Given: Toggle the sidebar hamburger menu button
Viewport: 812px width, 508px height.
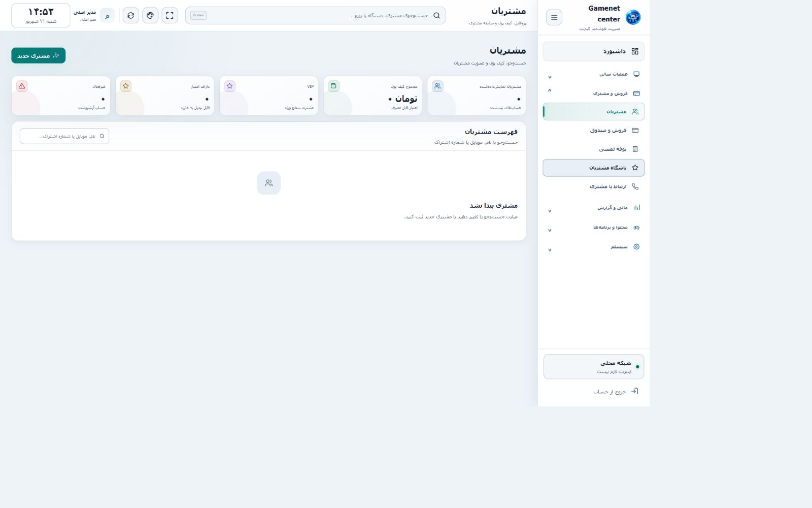Looking at the screenshot, I should point(554,17).
